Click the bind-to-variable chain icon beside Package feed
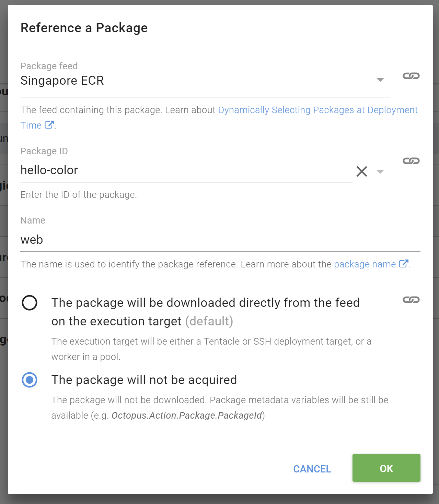 pos(411,76)
